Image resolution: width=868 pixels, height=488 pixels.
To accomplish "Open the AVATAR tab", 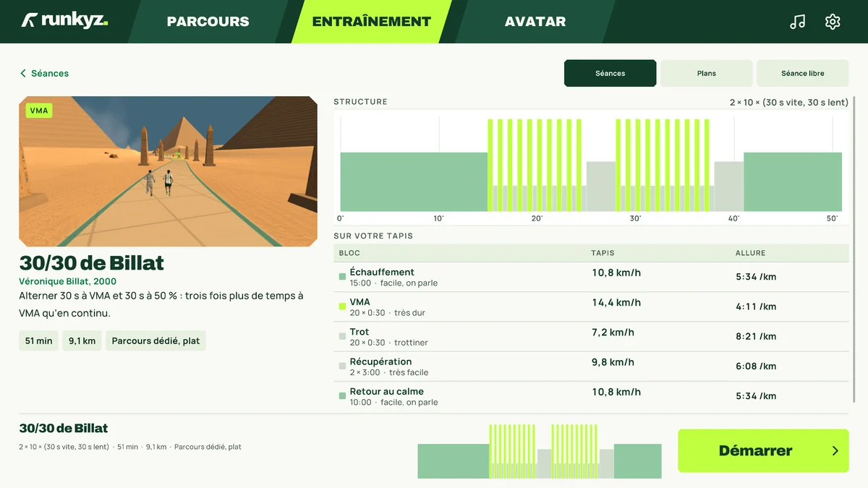I will pyautogui.click(x=535, y=22).
